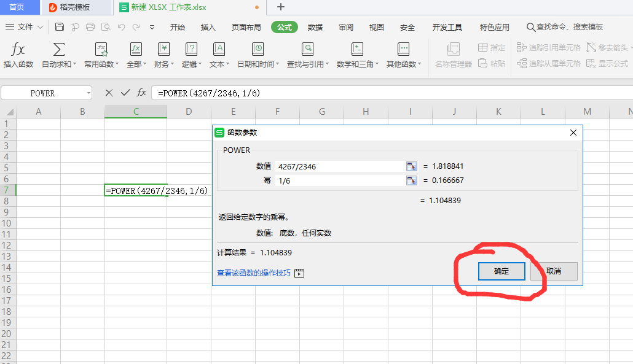Open the 查看该函数的操作技巧 help link
Viewport: 633px width, 364px height.
[x=254, y=273]
